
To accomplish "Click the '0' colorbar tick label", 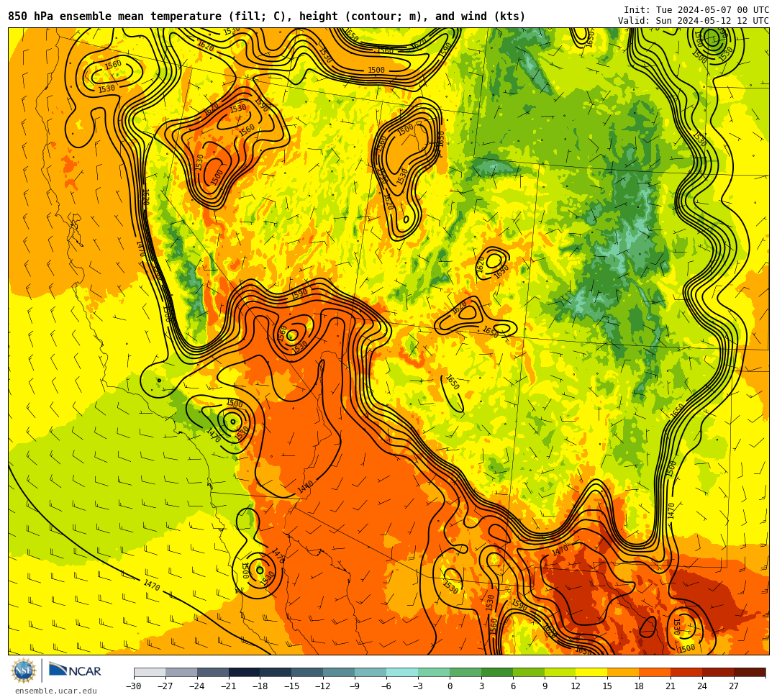I will (x=450, y=686).
